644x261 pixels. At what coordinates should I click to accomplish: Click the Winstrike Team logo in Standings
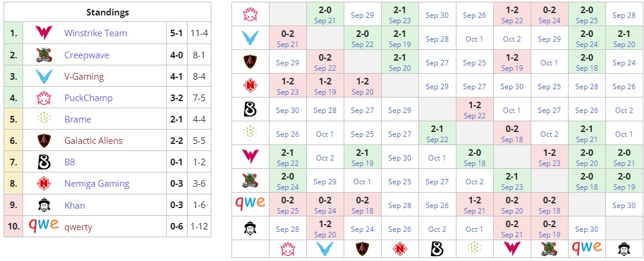[43, 33]
